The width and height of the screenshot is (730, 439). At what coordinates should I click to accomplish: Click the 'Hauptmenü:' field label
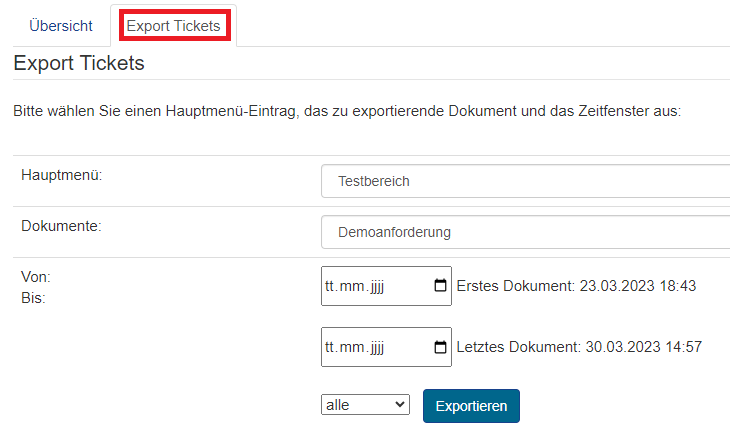[62, 175]
